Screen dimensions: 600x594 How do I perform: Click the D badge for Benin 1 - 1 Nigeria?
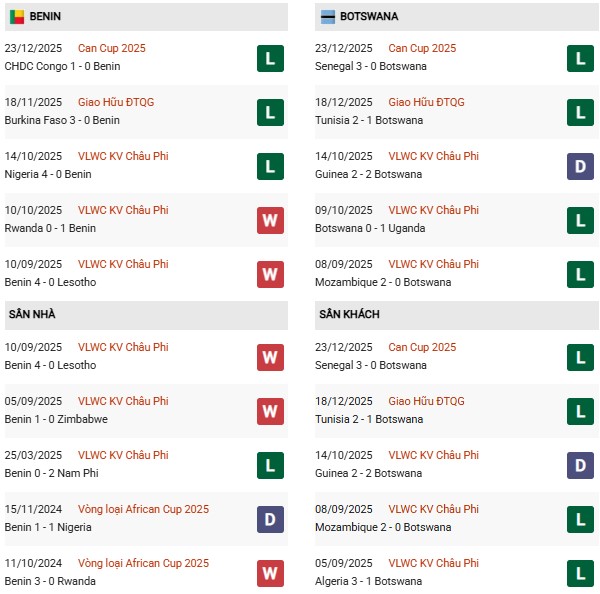269,519
